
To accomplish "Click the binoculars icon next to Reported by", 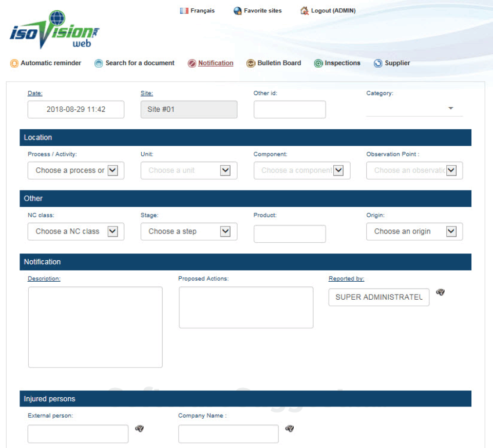I will pyautogui.click(x=440, y=293).
